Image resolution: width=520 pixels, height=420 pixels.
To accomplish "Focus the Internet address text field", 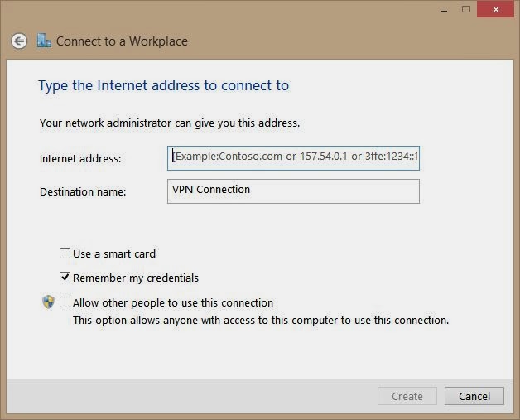I will [293, 157].
